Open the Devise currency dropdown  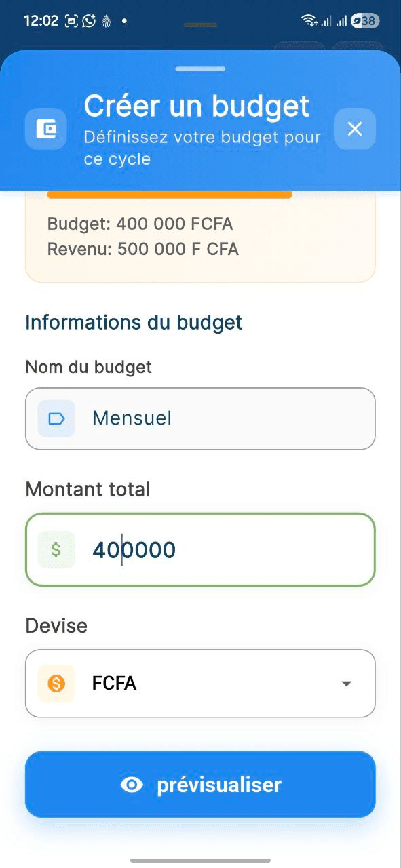point(200,684)
